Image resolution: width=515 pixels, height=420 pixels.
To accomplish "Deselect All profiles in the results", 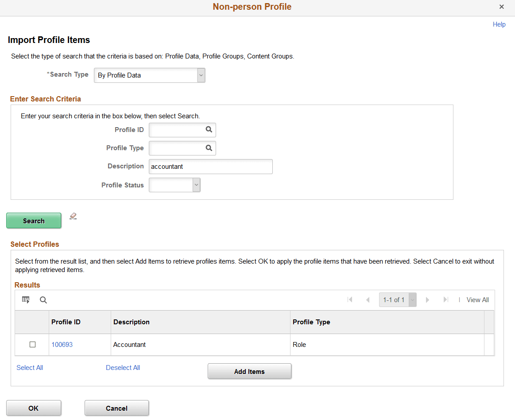I will click(123, 367).
